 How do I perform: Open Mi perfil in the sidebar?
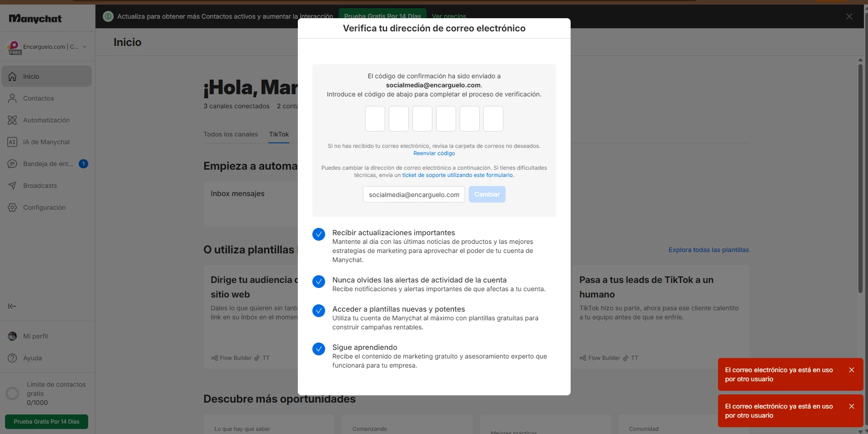[x=46, y=336]
